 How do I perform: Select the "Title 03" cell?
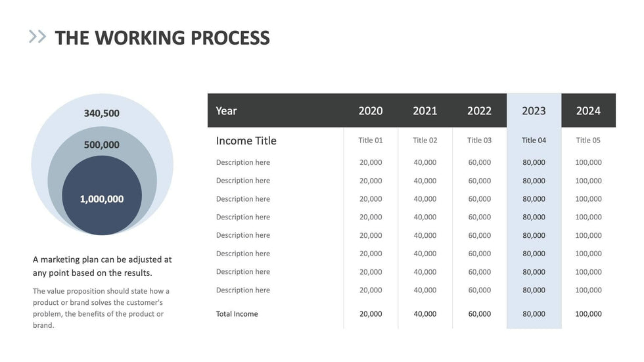(x=480, y=140)
